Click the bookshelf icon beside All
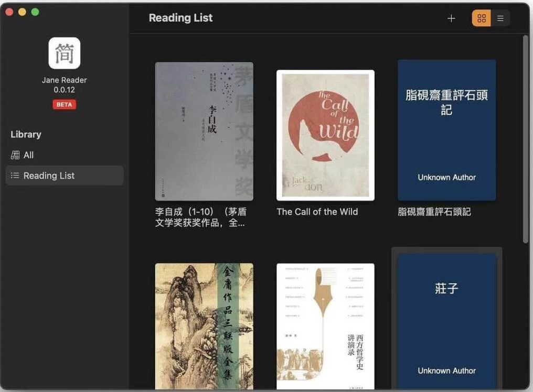The height and width of the screenshot is (392, 533). click(15, 155)
